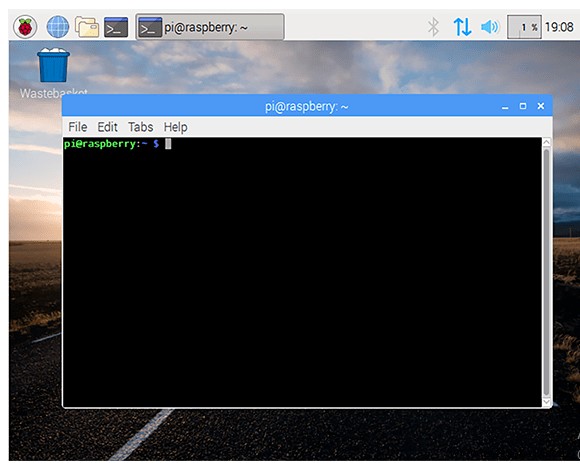Click the volume speaker icon
The image size is (580, 463).
point(490,27)
